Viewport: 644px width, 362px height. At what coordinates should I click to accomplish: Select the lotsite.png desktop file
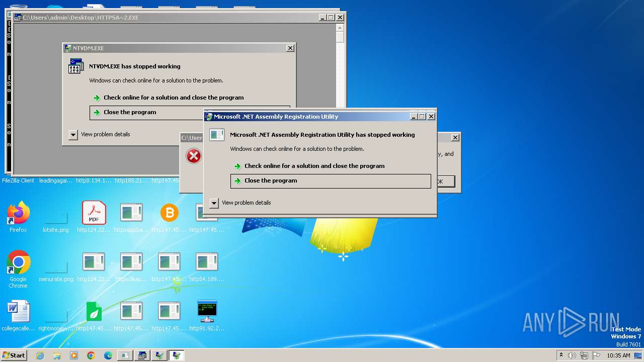56,217
